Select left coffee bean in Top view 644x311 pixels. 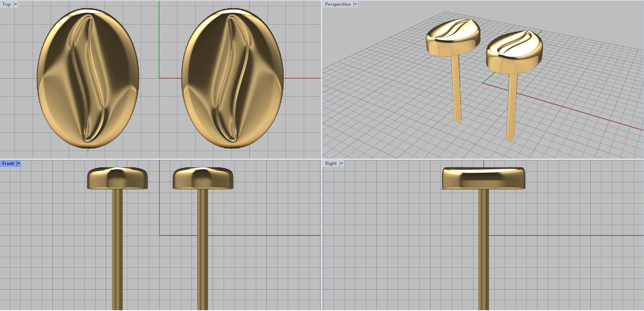click(x=88, y=79)
